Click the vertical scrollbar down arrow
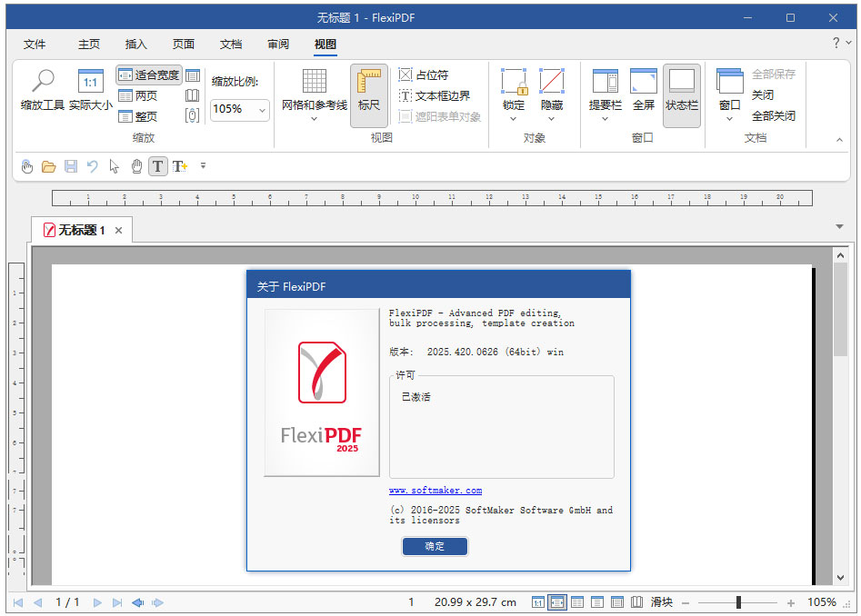861x616 pixels. (x=840, y=578)
